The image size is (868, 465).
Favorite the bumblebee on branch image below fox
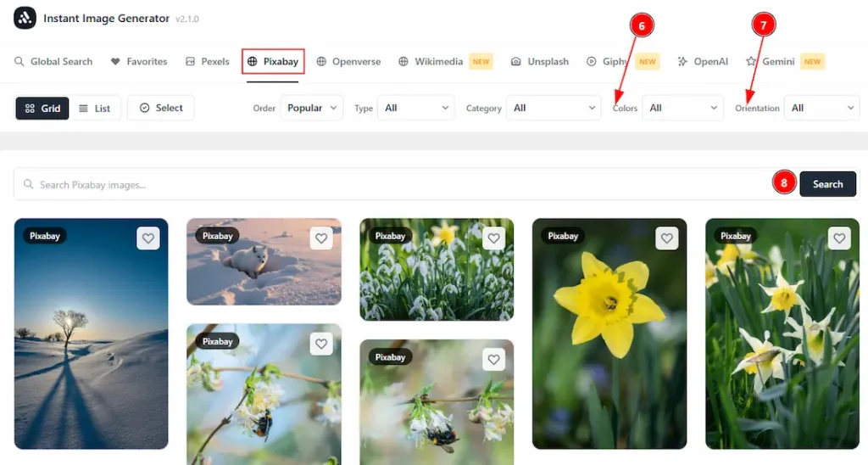[x=321, y=344]
